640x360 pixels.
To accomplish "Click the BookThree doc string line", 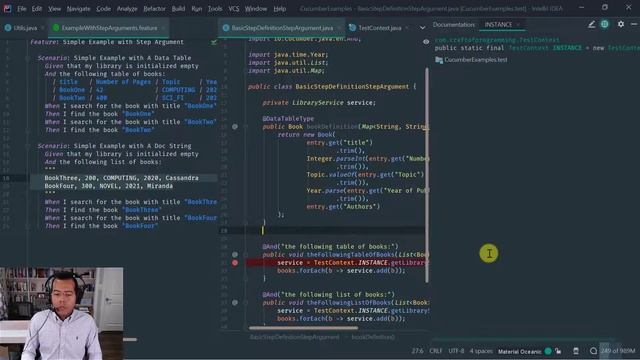I will 122,178.
